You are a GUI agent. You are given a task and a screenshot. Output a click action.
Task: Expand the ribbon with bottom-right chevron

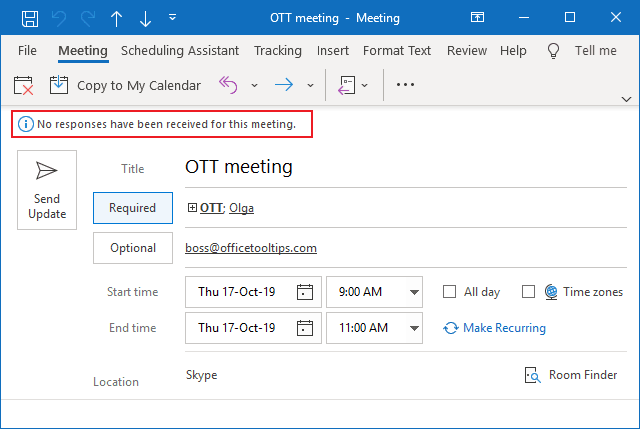(x=626, y=99)
